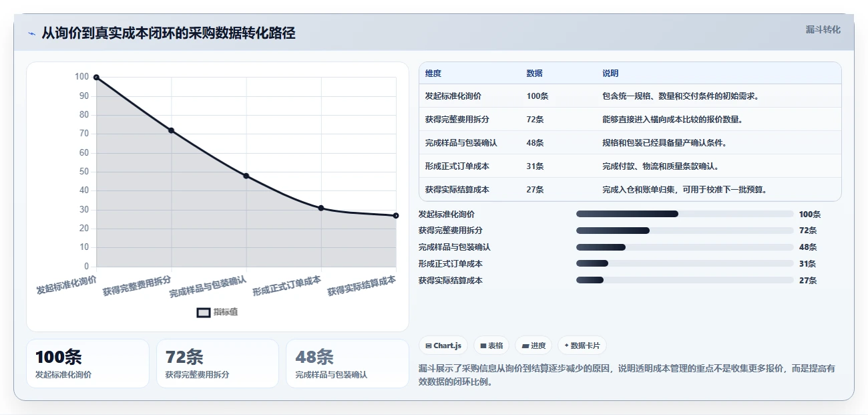Click table cell 获得实际结算成本
Image resolution: width=868 pixels, height=415 pixels.
tap(457, 190)
